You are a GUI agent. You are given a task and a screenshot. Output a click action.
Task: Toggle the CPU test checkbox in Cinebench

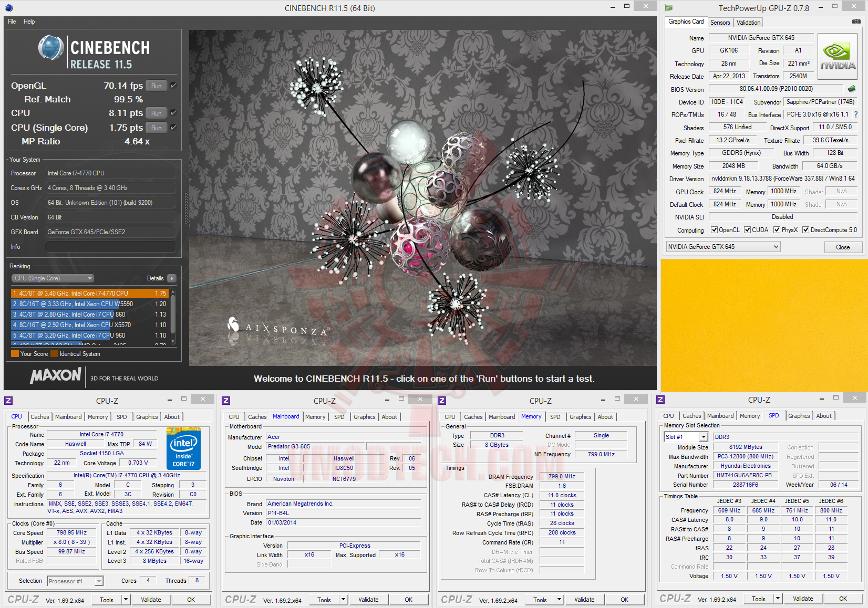(x=173, y=112)
